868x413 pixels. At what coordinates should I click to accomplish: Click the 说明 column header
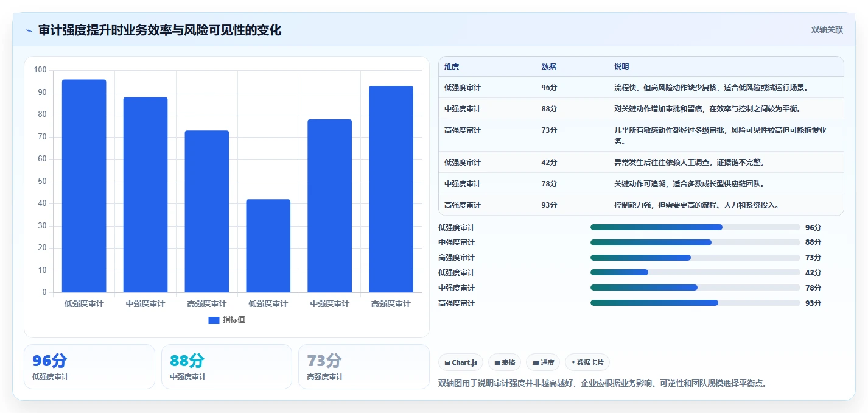coord(621,67)
